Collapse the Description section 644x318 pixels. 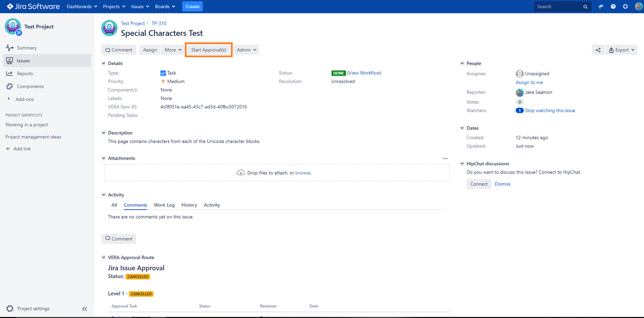pyautogui.click(x=104, y=133)
